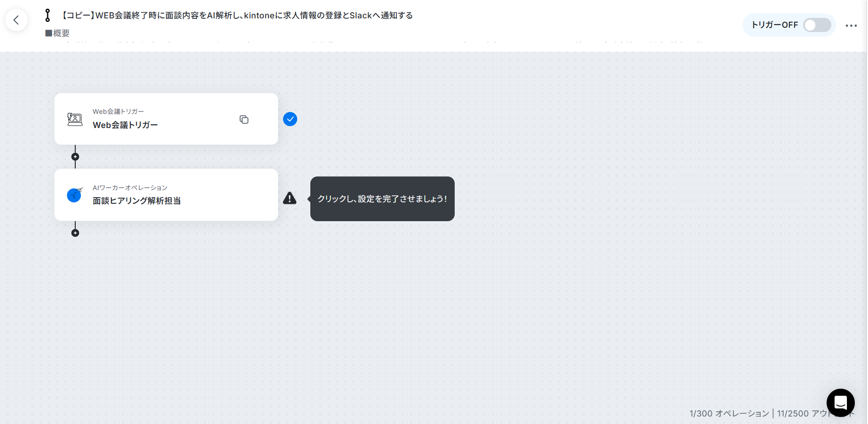Open the Web会議トリガー card settings
868x424 pixels.
pyautogui.click(x=166, y=119)
